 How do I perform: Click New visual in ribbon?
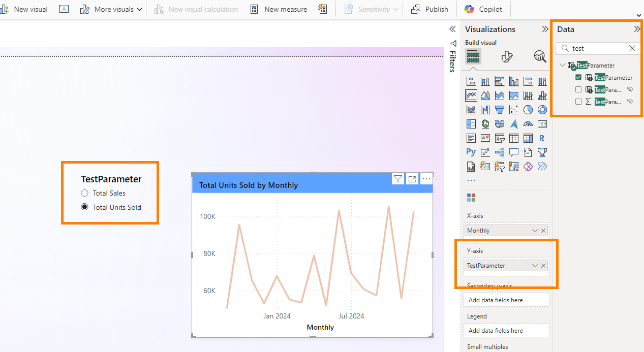pos(24,9)
